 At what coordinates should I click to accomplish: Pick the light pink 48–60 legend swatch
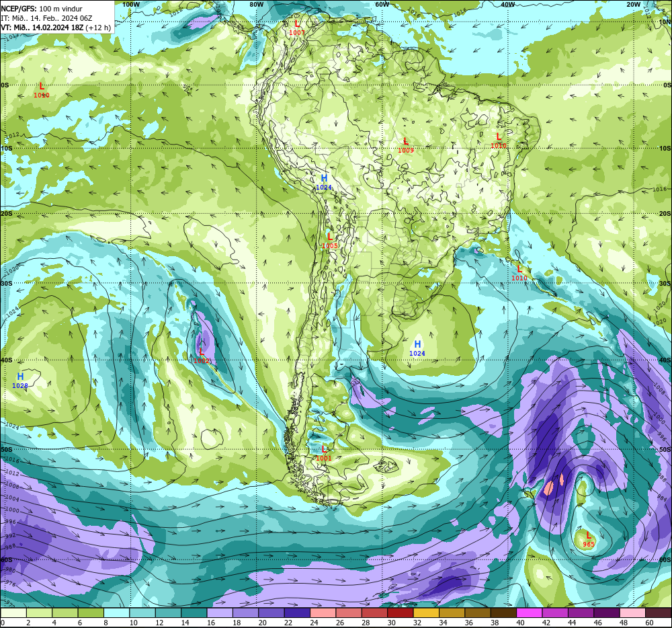(x=633, y=613)
